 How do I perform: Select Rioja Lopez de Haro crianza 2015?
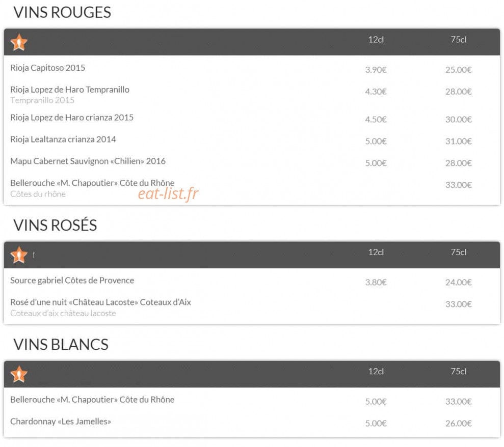pyautogui.click(x=72, y=118)
